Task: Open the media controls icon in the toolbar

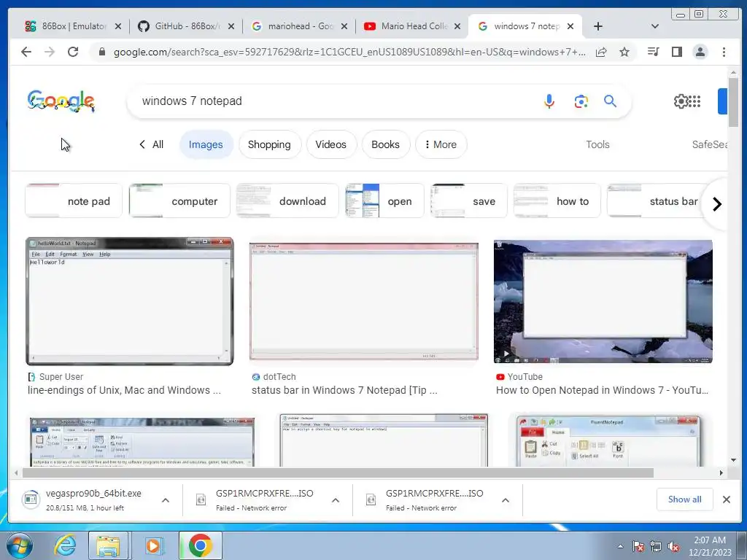Action: [653, 52]
